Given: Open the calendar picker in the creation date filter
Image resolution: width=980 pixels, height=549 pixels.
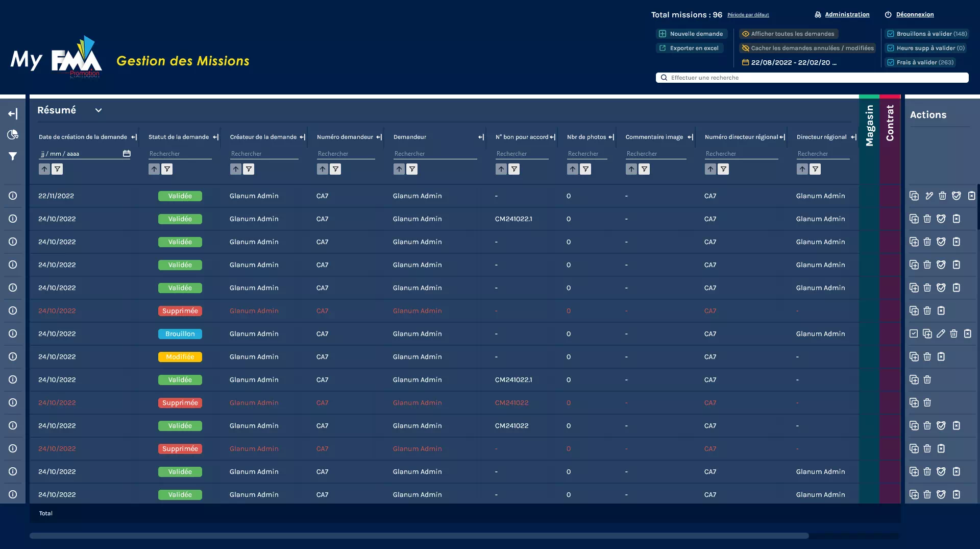Looking at the screenshot, I should (x=127, y=153).
